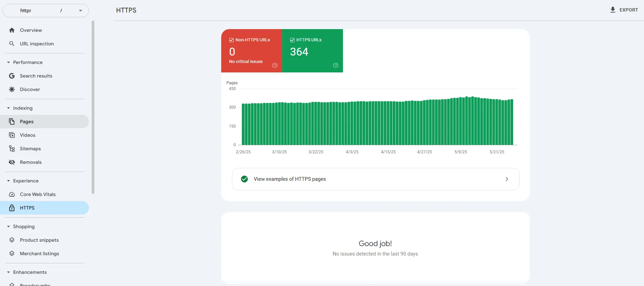Click the Product snippets layers icon
The height and width of the screenshot is (286, 644).
coord(12,240)
